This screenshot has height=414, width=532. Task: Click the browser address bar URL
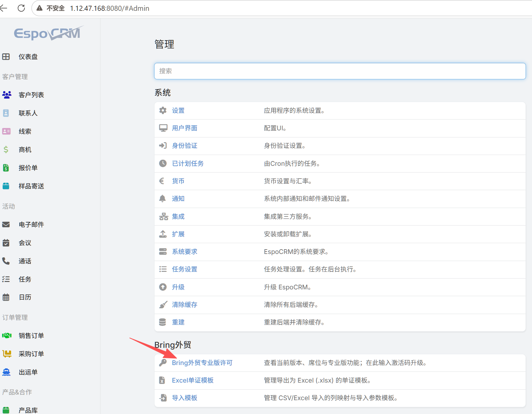tap(110, 8)
